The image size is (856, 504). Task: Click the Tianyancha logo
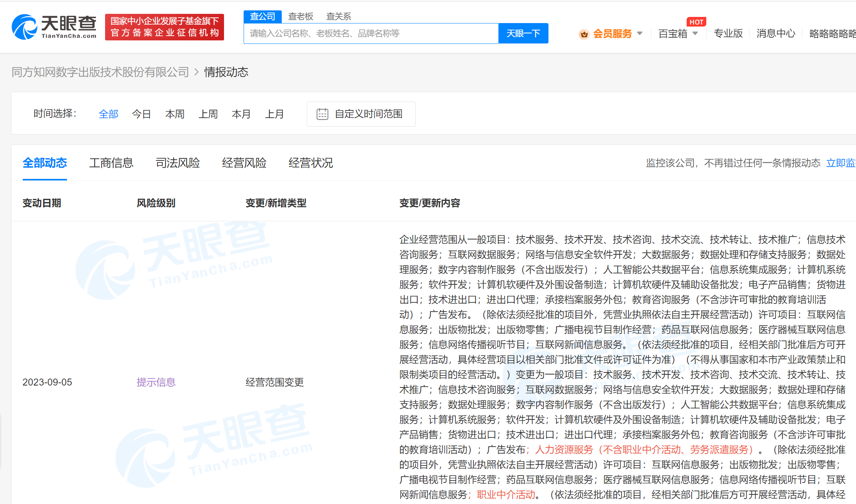pyautogui.click(x=54, y=27)
